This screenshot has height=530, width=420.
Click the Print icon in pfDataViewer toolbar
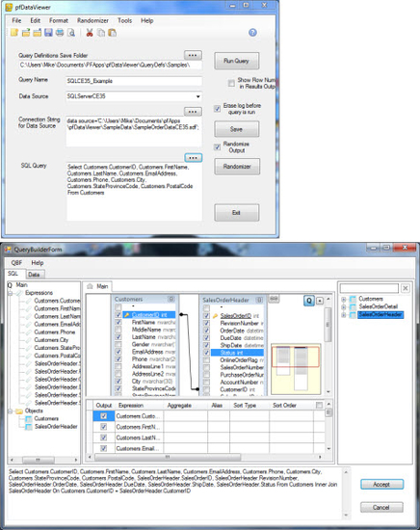pos(60,33)
